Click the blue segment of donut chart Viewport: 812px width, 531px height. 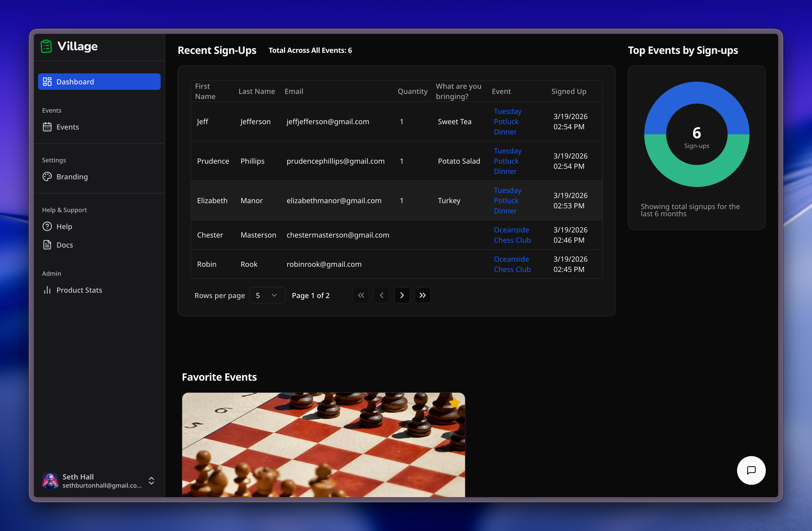point(697,93)
